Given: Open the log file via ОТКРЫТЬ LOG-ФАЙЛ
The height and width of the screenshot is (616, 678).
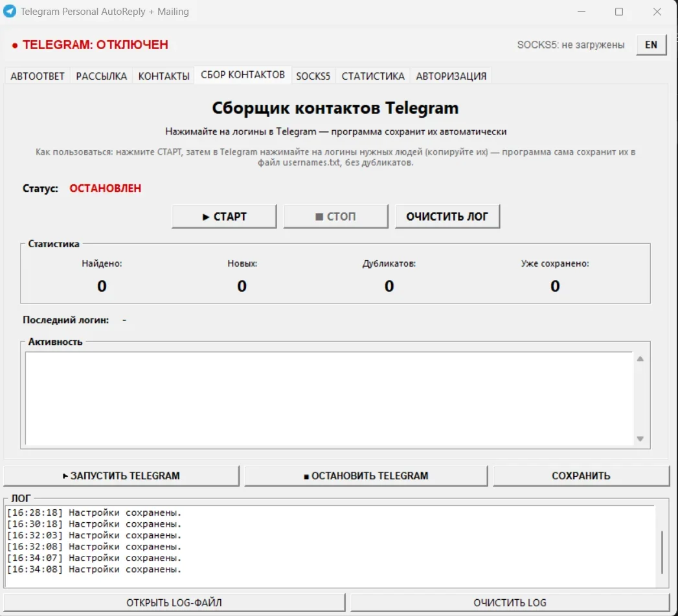Looking at the screenshot, I should click(x=174, y=602).
